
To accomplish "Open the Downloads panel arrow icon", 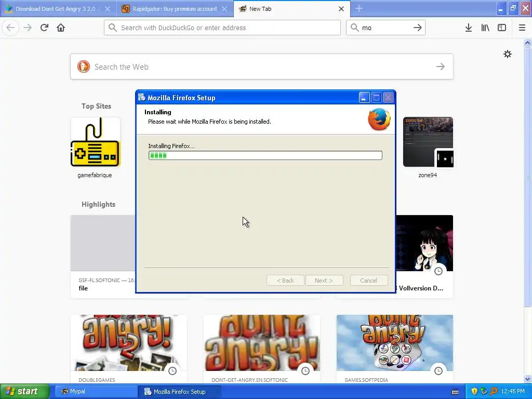I will click(x=469, y=28).
